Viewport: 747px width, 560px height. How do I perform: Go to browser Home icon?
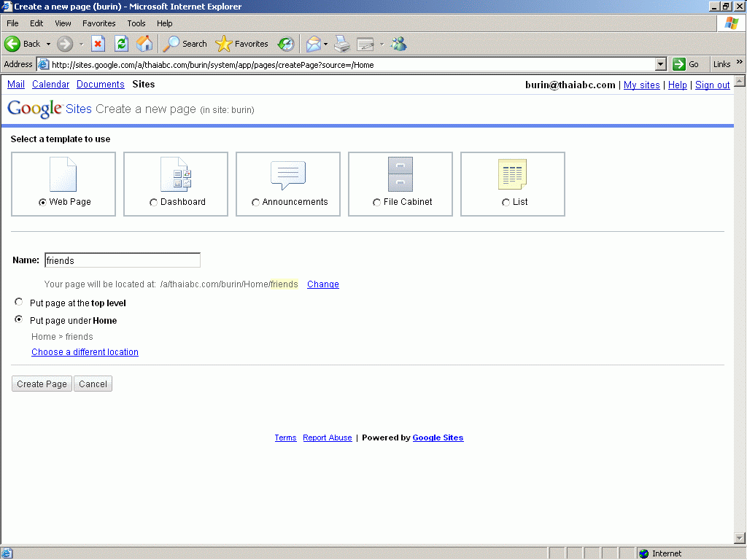click(x=144, y=44)
